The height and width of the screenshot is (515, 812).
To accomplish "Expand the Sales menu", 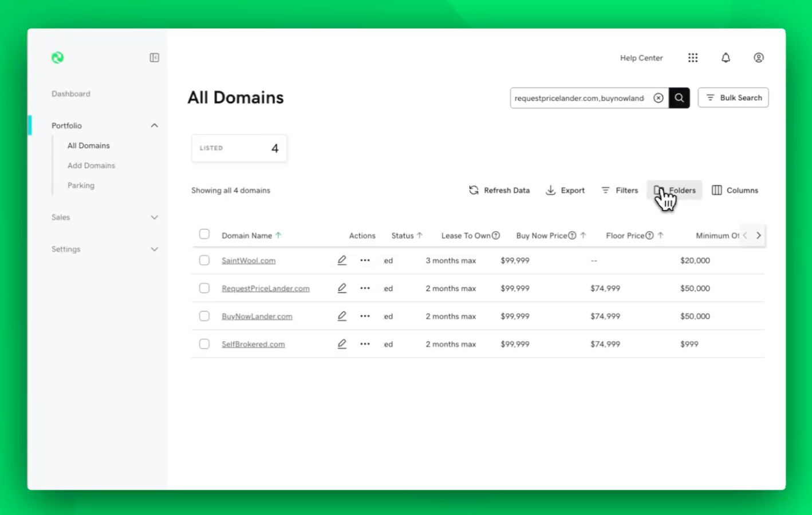I will (x=154, y=217).
